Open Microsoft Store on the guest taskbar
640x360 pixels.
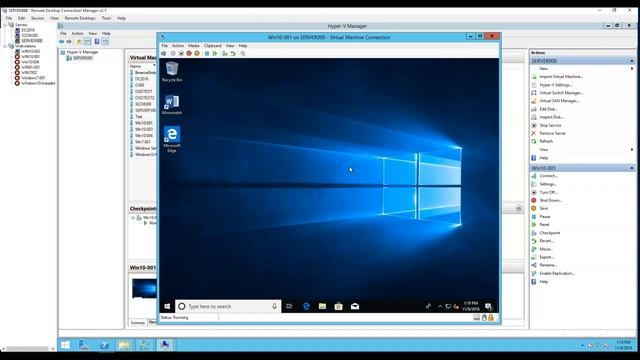[338, 306]
